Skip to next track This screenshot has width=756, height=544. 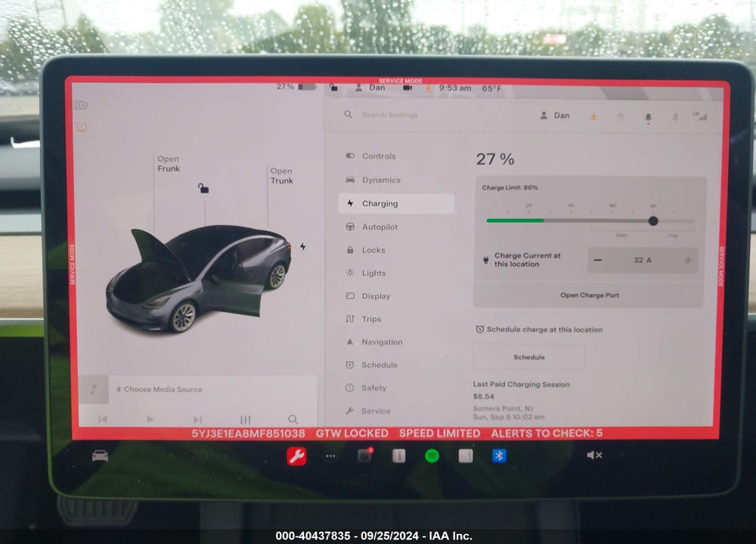coord(197,419)
